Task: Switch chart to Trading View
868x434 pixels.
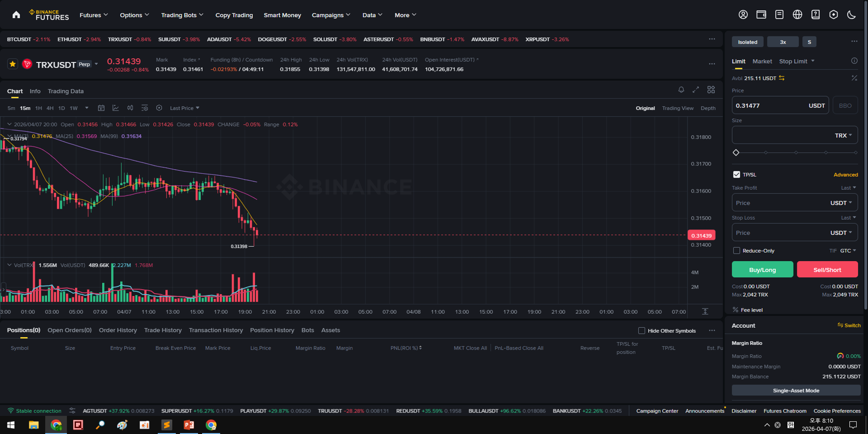Action: (x=678, y=108)
